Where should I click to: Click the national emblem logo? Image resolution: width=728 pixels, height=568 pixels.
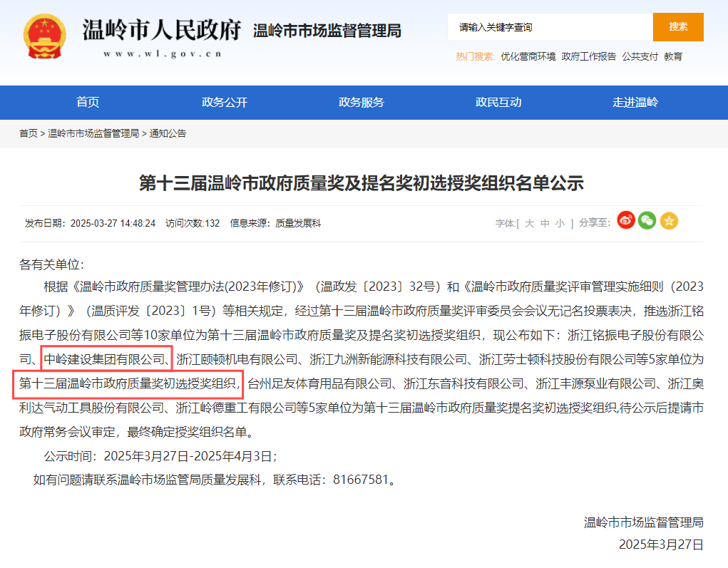45,36
